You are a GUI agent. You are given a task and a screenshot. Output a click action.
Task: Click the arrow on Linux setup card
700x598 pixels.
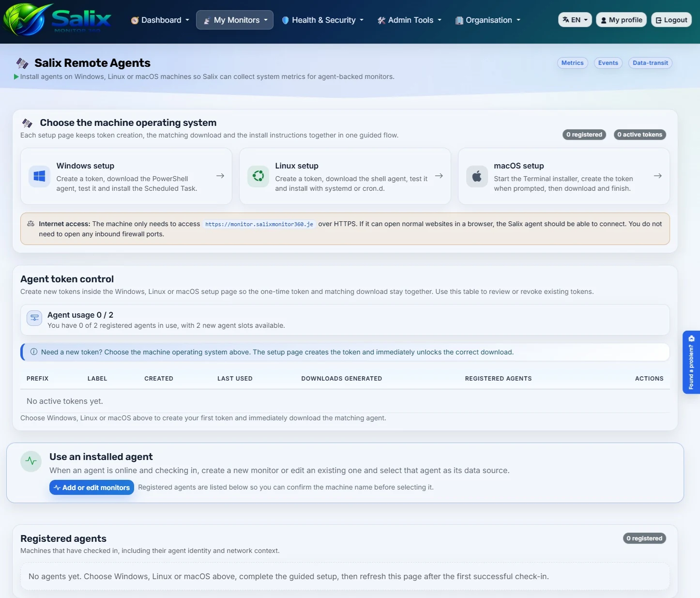point(439,176)
